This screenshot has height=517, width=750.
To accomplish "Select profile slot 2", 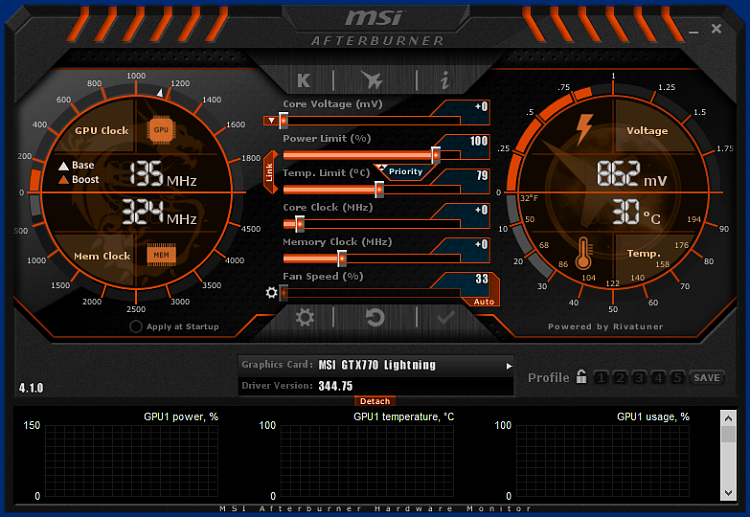I will coord(620,378).
